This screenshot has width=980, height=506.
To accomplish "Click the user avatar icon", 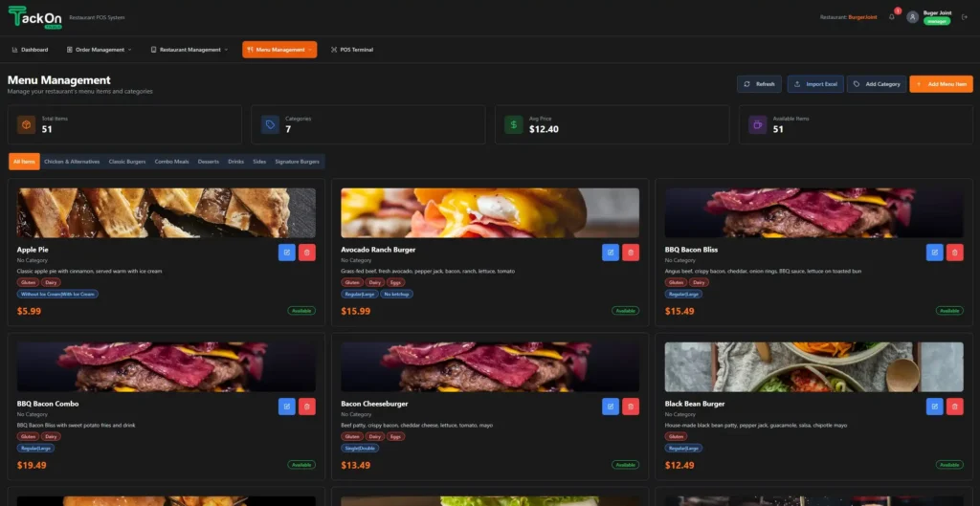I will pyautogui.click(x=912, y=17).
